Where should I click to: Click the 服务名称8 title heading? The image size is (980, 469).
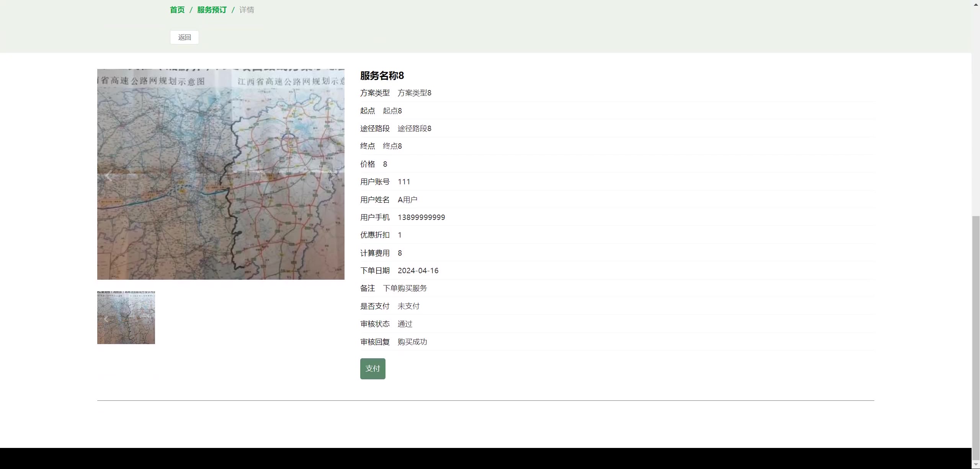click(x=382, y=75)
